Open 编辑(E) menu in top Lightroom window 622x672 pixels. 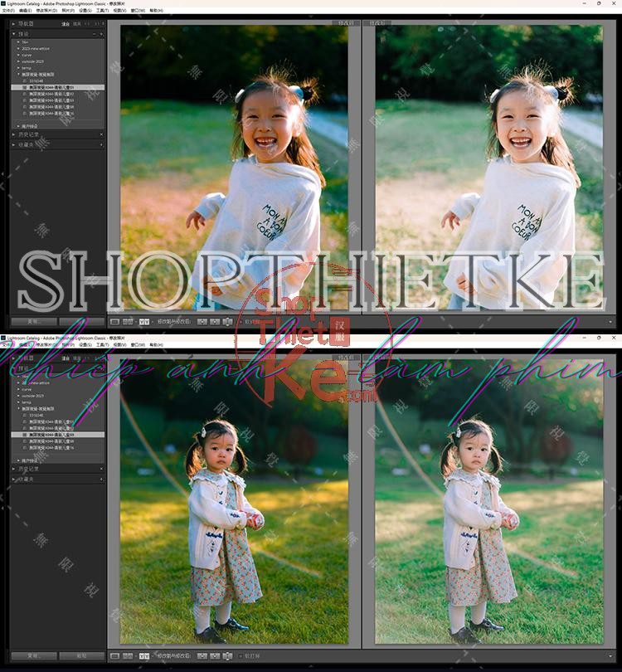click(25, 10)
